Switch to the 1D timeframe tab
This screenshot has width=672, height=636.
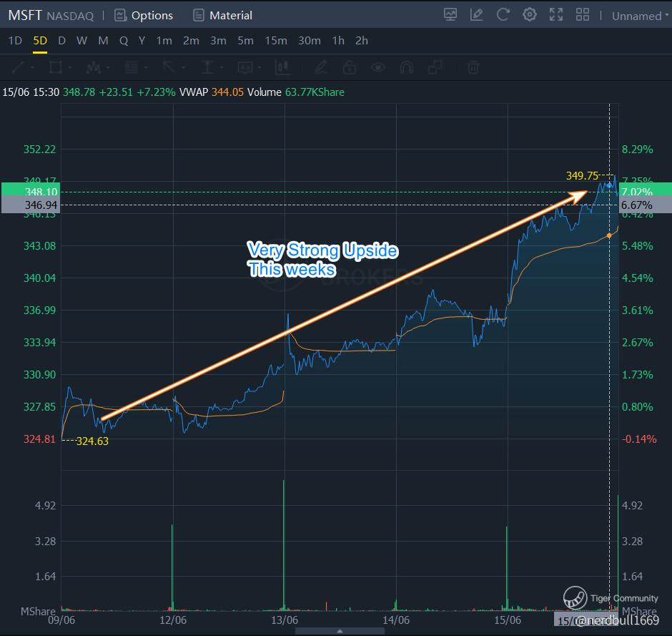point(15,41)
